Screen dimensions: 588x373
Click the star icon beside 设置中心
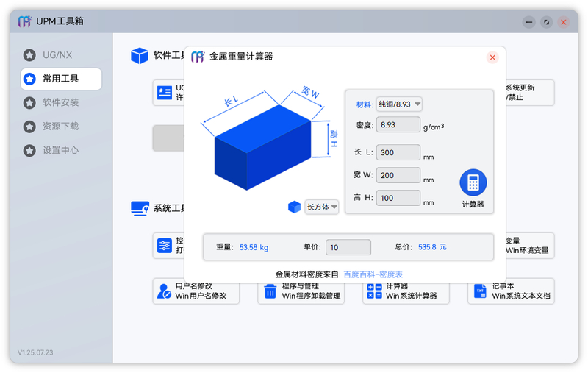tap(29, 151)
